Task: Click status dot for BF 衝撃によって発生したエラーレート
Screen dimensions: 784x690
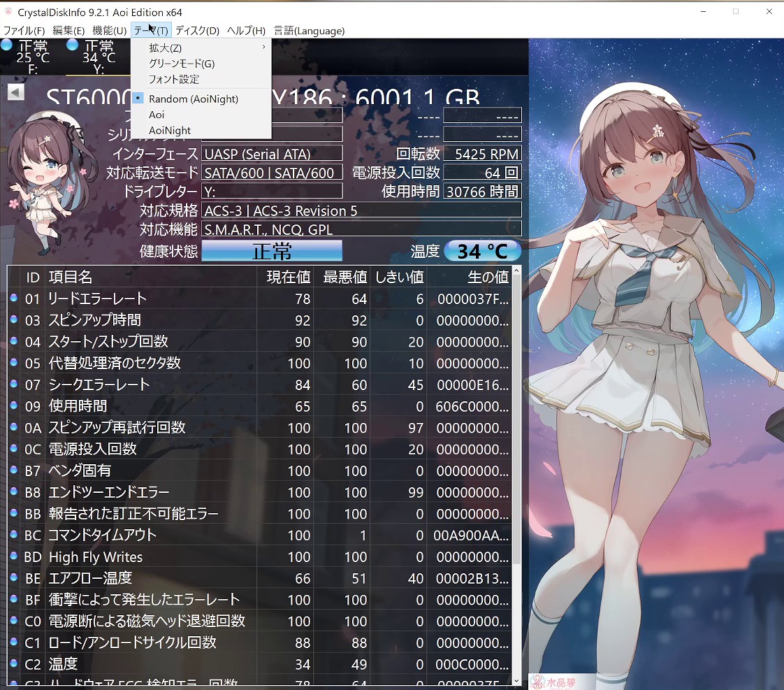Action: (x=14, y=599)
